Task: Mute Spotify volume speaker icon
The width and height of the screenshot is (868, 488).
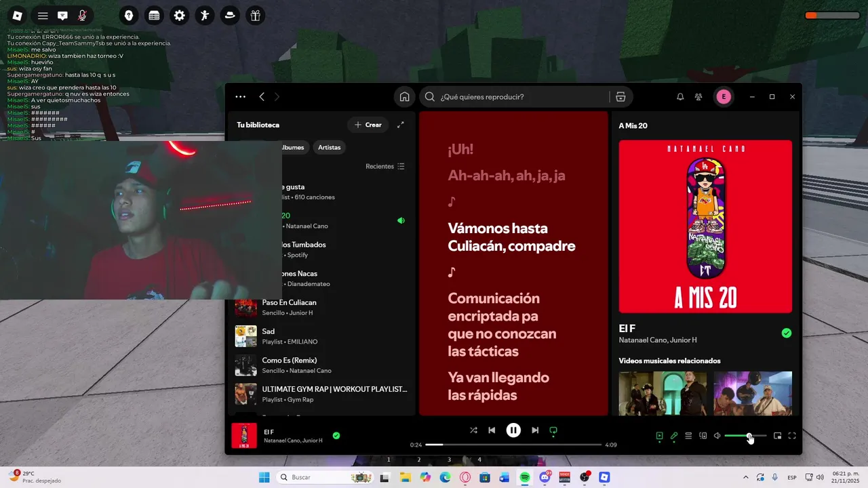Action: pos(717,436)
